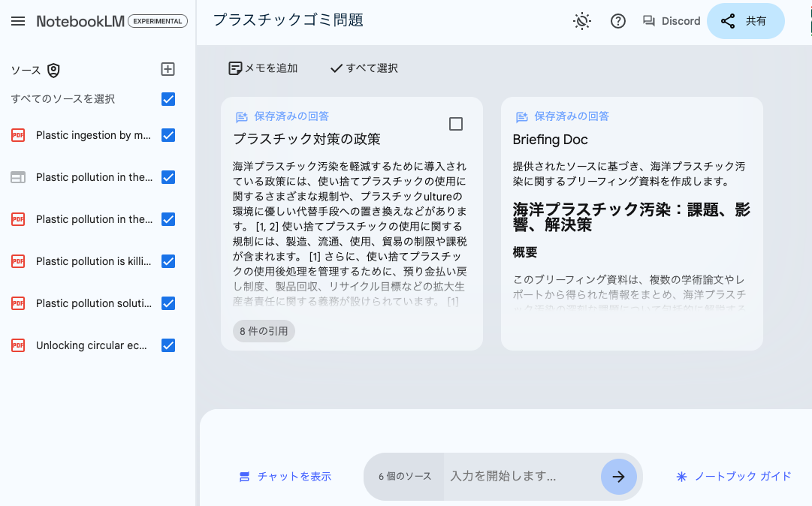The image size is (812, 506).
Task: Click the 8 件の引用 citations chip
Action: pyautogui.click(x=264, y=331)
